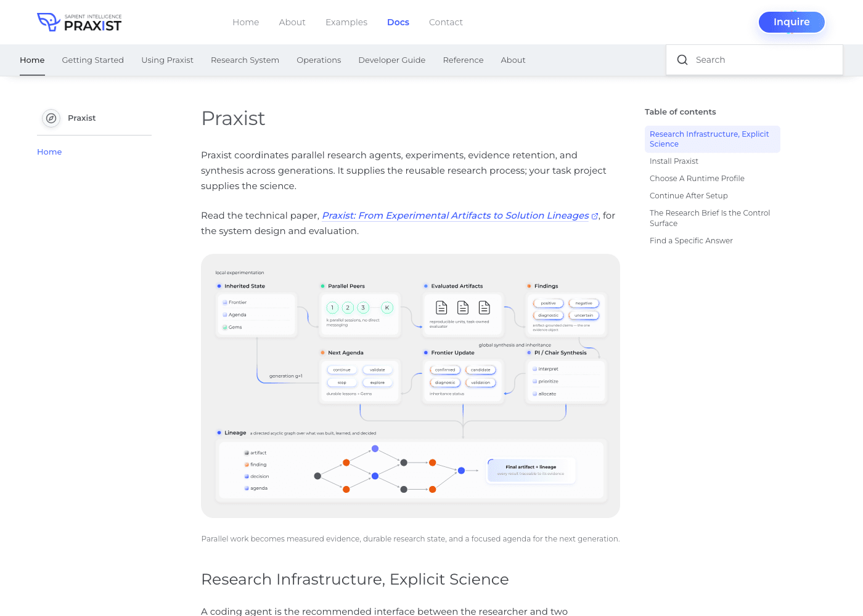Screen dimensions: 863x616
Task: Click the Research Infrastructure, Explicit Science heading
Action: (x=355, y=579)
